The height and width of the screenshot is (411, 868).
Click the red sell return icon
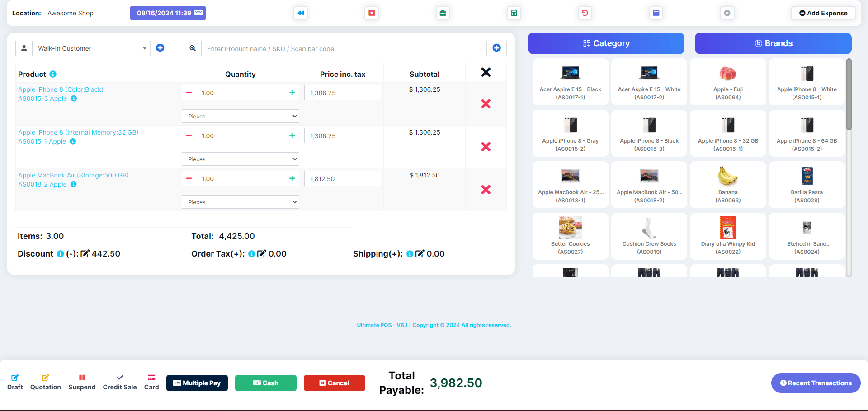coord(585,13)
